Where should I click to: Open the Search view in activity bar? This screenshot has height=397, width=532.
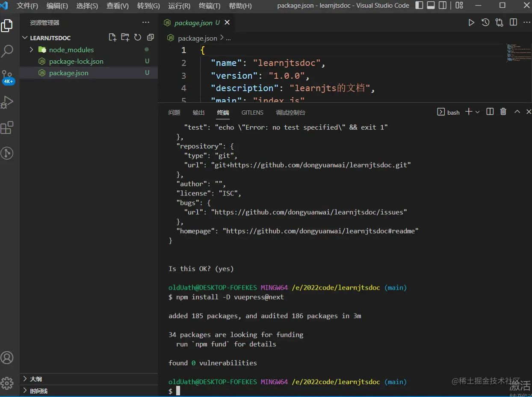click(7, 51)
